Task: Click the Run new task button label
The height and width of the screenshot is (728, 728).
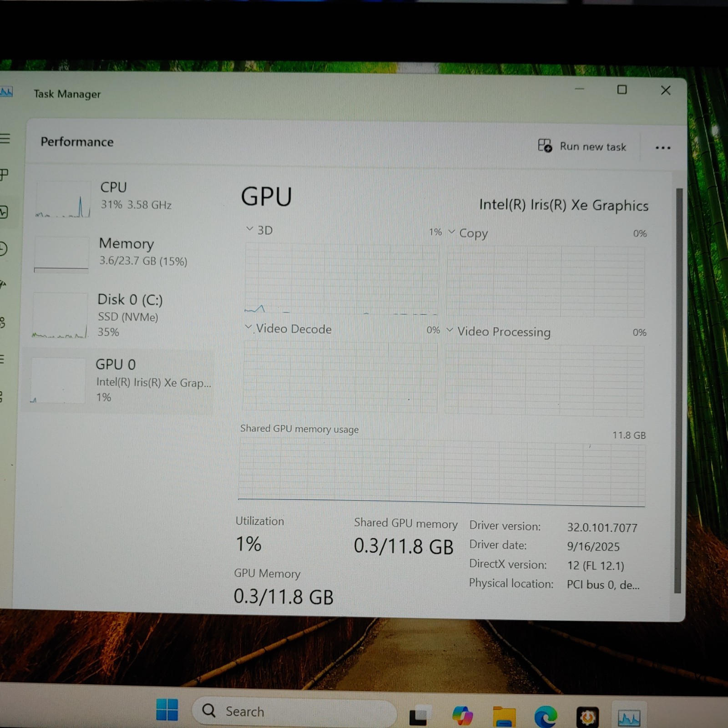Action: tap(593, 147)
